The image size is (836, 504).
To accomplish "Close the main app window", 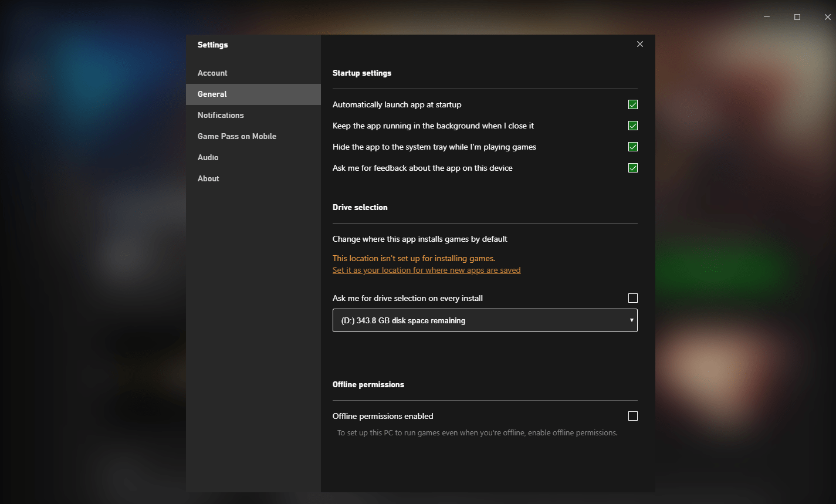I will (828, 17).
